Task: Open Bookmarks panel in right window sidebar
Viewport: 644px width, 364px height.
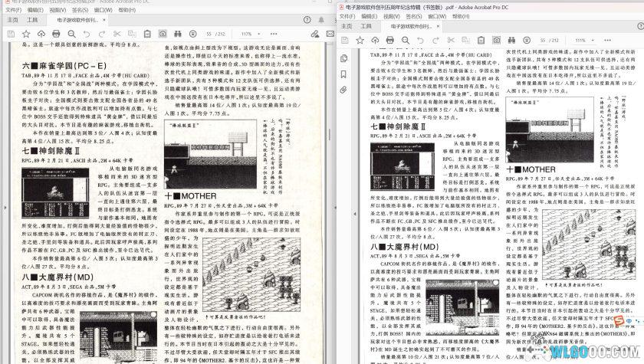Action: pos(343,74)
